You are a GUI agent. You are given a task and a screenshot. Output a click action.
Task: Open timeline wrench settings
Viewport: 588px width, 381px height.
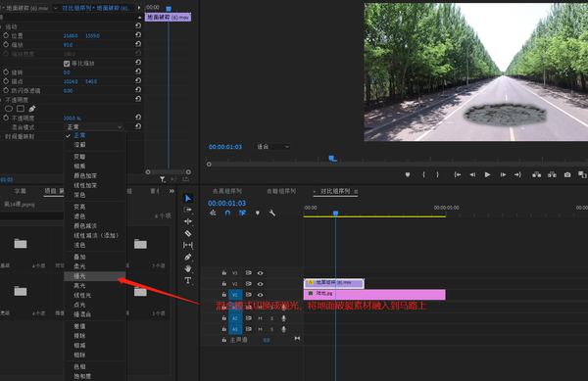(272, 213)
